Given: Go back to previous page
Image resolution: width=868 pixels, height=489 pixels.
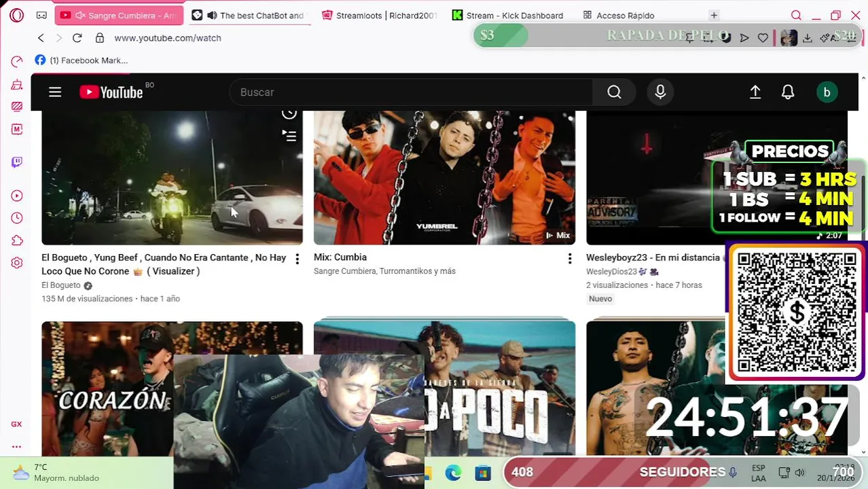Looking at the screenshot, I should 41,38.
